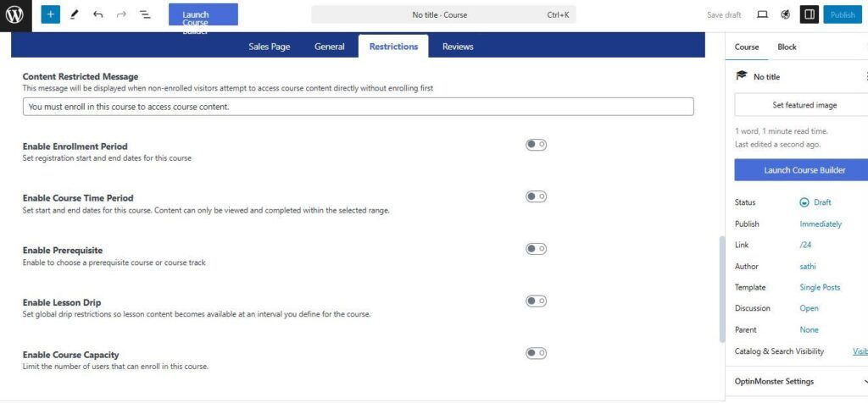Open the Reviews tab
This screenshot has height=403, width=868.
click(x=458, y=47)
